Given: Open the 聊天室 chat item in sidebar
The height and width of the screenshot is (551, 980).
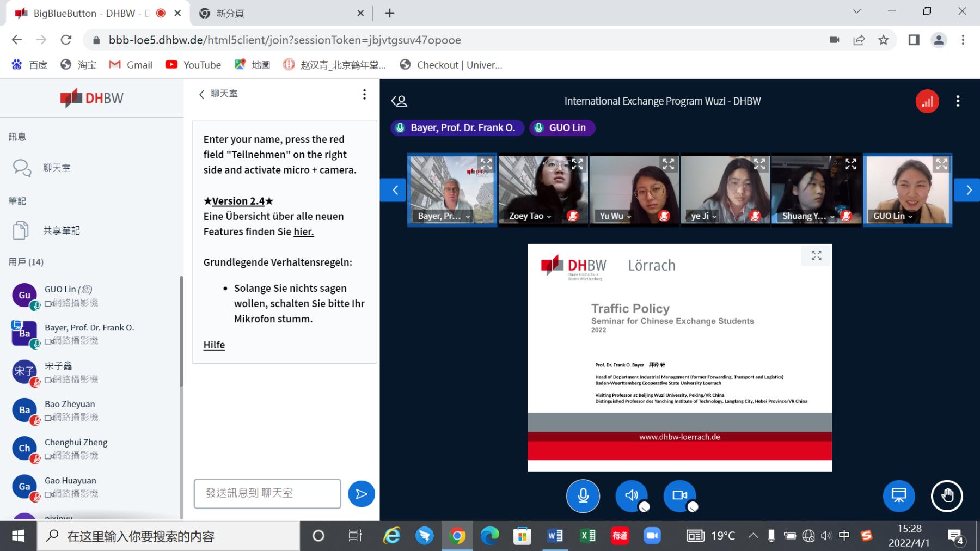Looking at the screenshot, I should pos(57,168).
